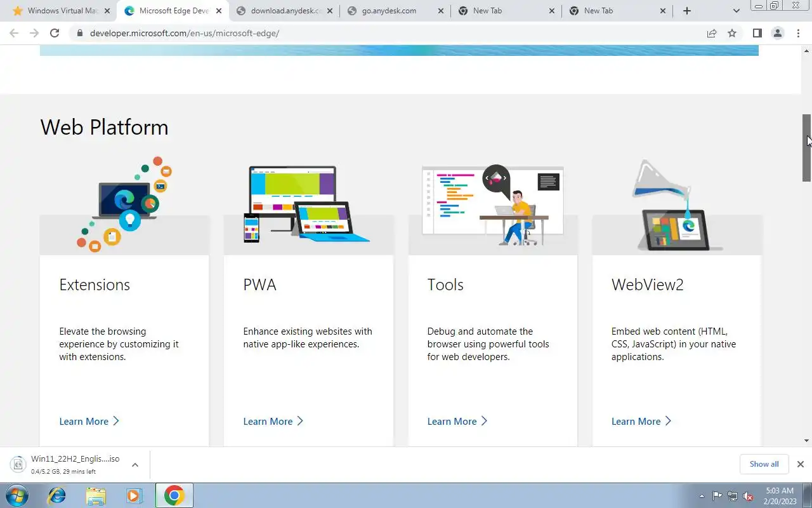Open the tab search dropdown arrow

(x=736, y=11)
